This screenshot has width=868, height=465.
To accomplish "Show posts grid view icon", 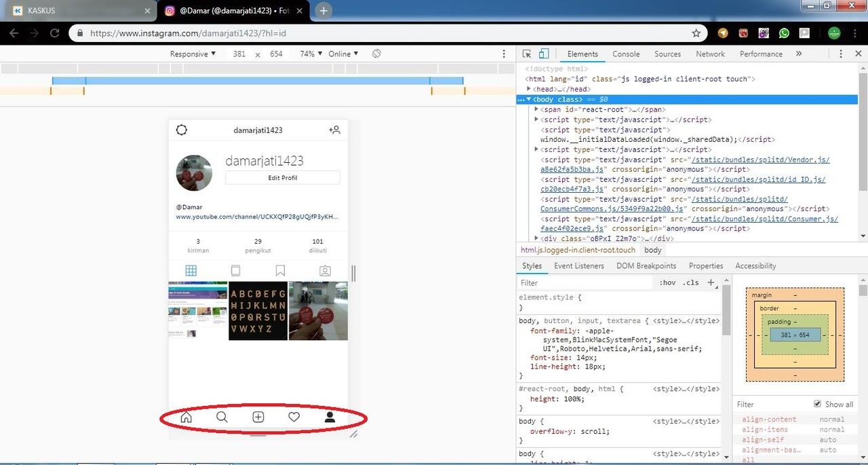I will pos(191,270).
